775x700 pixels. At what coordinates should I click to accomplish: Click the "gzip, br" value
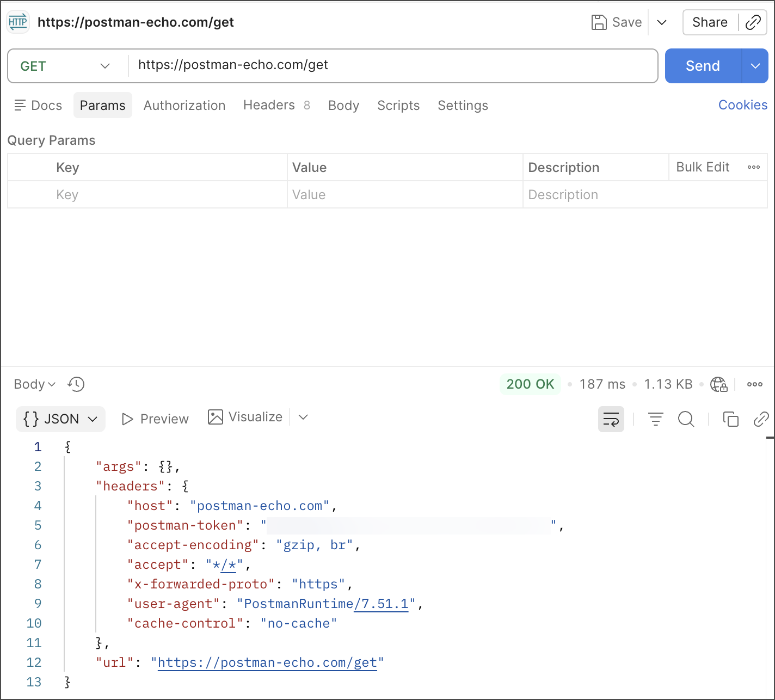coord(315,545)
